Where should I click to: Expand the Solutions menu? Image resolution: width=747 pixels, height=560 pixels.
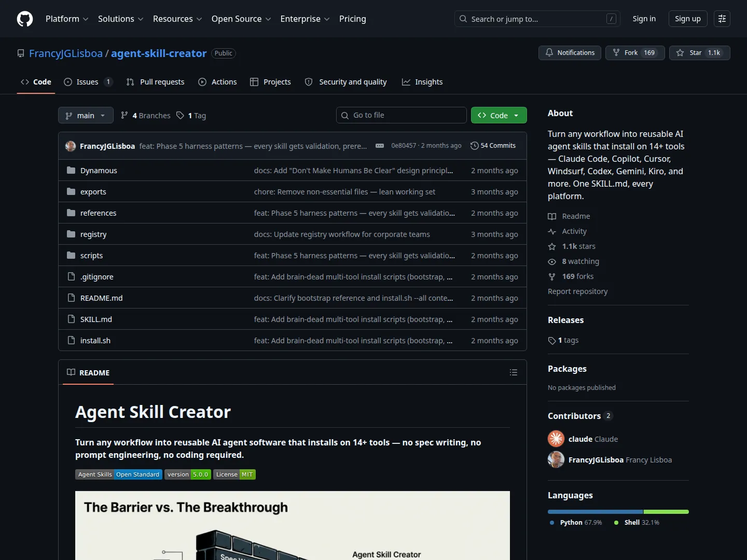click(x=120, y=19)
